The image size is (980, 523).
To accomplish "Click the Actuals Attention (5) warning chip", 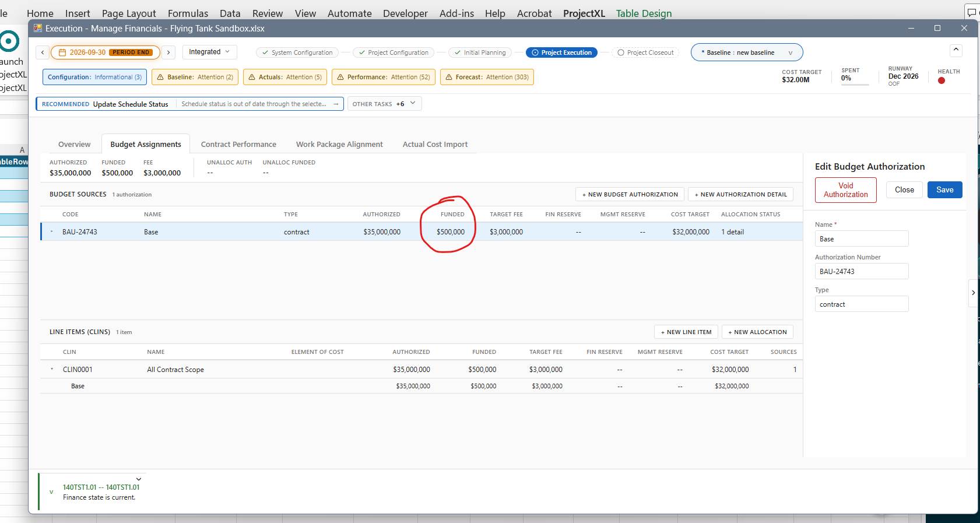I will pyautogui.click(x=285, y=77).
